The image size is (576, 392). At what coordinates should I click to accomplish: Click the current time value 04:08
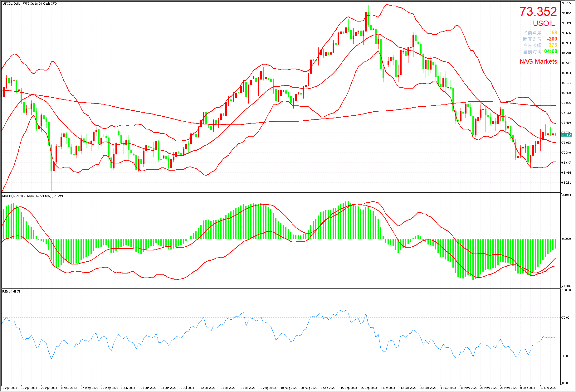551,51
